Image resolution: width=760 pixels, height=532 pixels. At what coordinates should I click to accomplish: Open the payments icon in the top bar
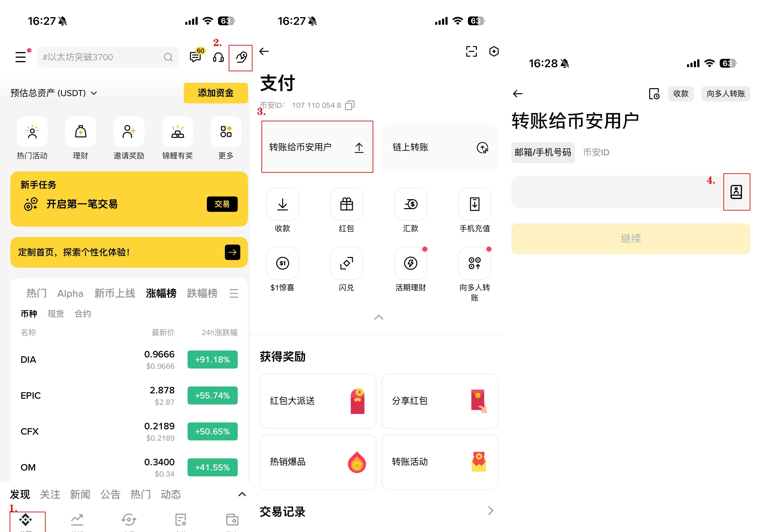pyautogui.click(x=241, y=57)
